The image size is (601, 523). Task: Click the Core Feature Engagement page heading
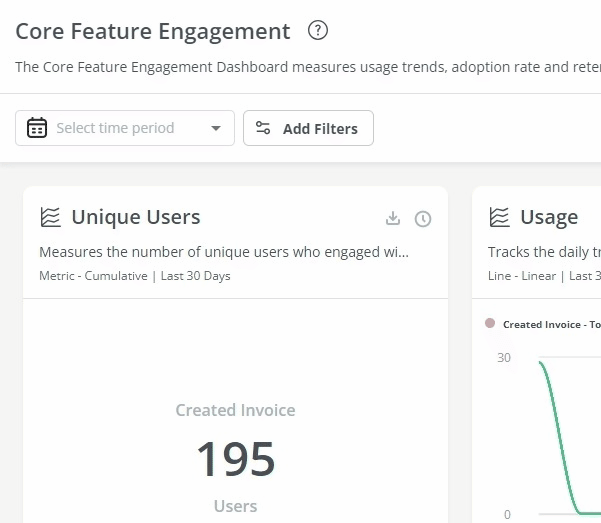click(153, 31)
